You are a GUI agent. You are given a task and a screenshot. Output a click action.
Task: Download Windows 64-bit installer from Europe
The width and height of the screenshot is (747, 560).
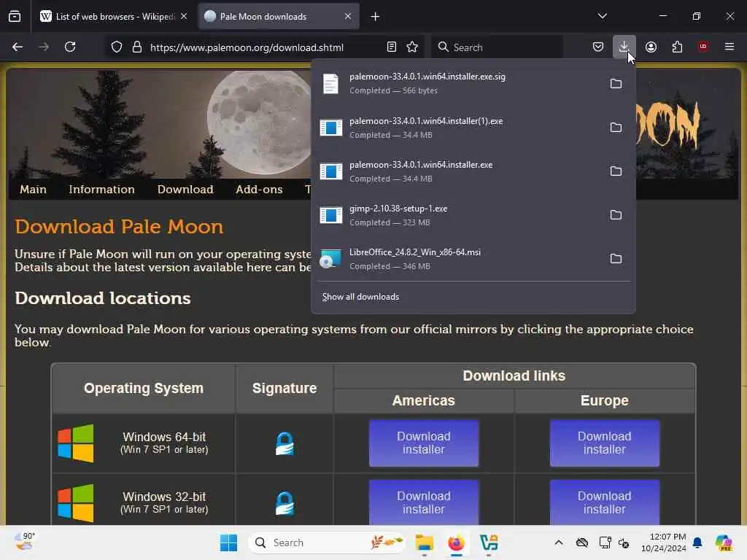[605, 443]
